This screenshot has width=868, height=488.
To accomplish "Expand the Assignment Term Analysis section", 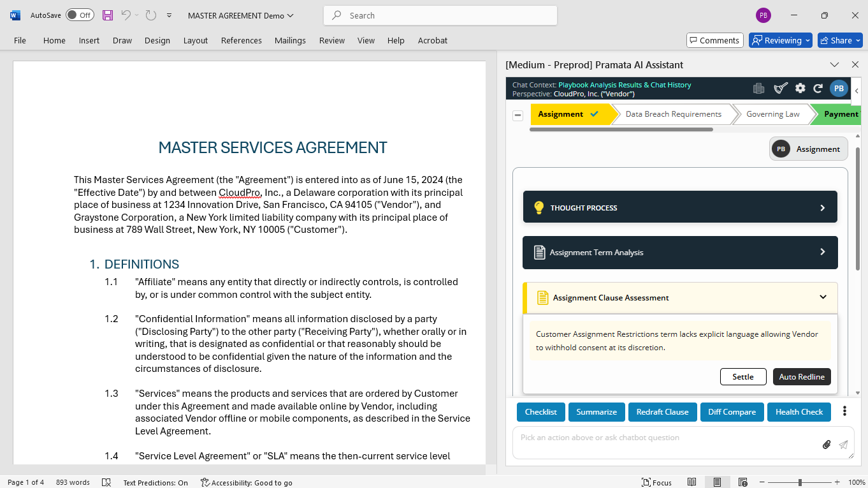I will pyautogui.click(x=680, y=253).
